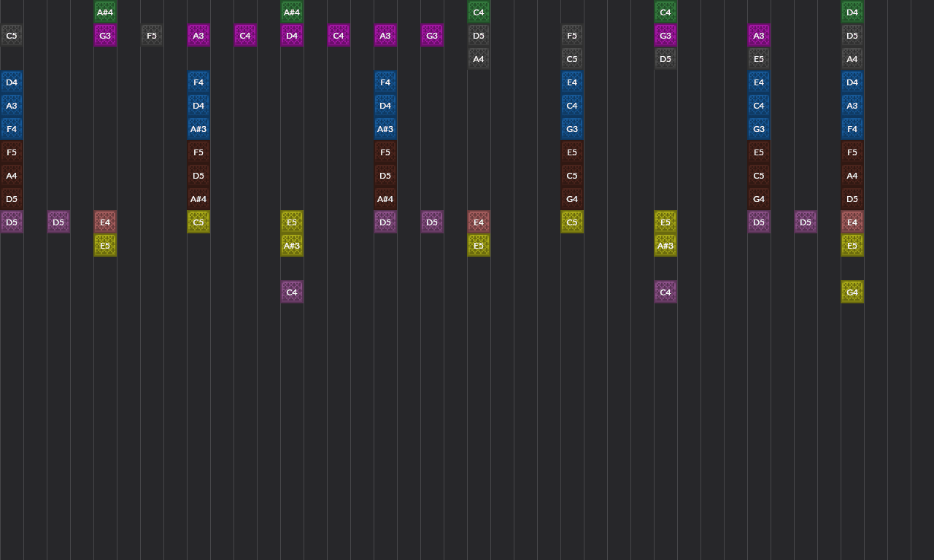Viewport: 934px width, 560px height.
Task: Click yellow E5 directly above yellow G4 column
Action: pyautogui.click(x=852, y=245)
